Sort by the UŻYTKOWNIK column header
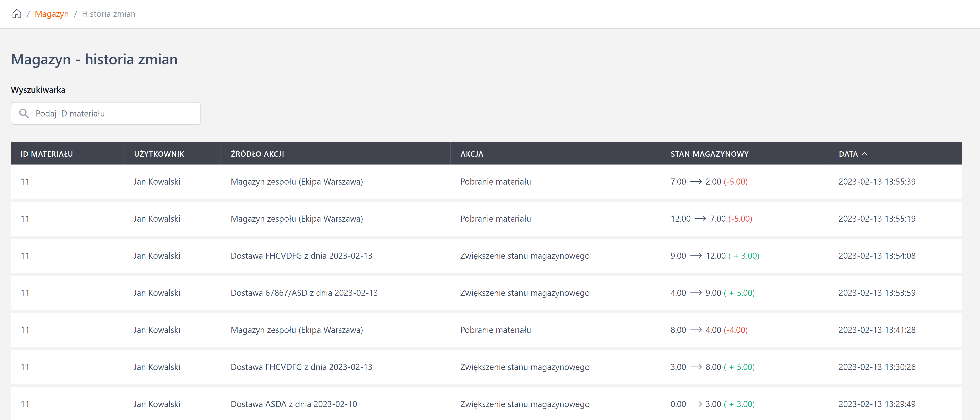Viewport: 980px width, 420px height. coord(159,154)
